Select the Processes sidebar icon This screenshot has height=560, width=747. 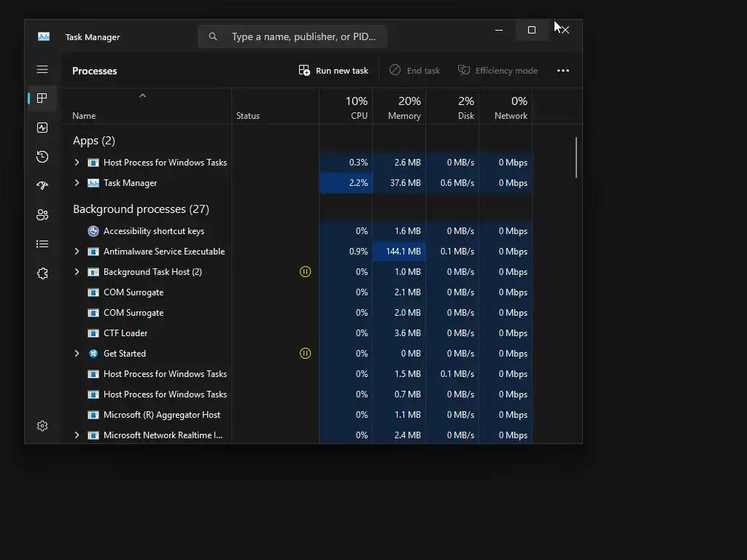pyautogui.click(x=42, y=98)
